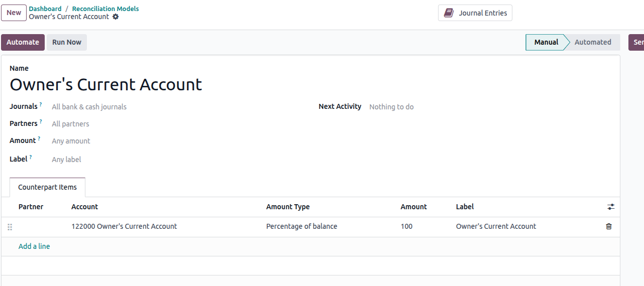Show the Partners field help tooltip
Image resolution: width=644 pixels, height=286 pixels.
coord(41,121)
